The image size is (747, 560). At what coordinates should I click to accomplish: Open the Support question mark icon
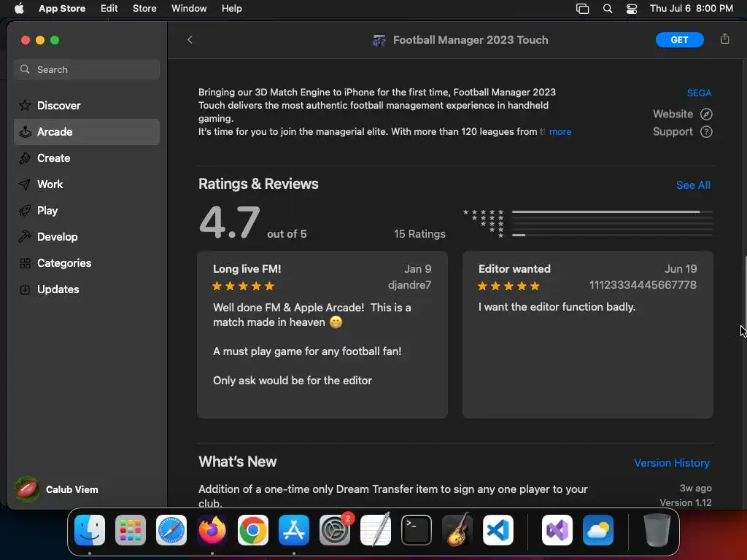point(706,132)
